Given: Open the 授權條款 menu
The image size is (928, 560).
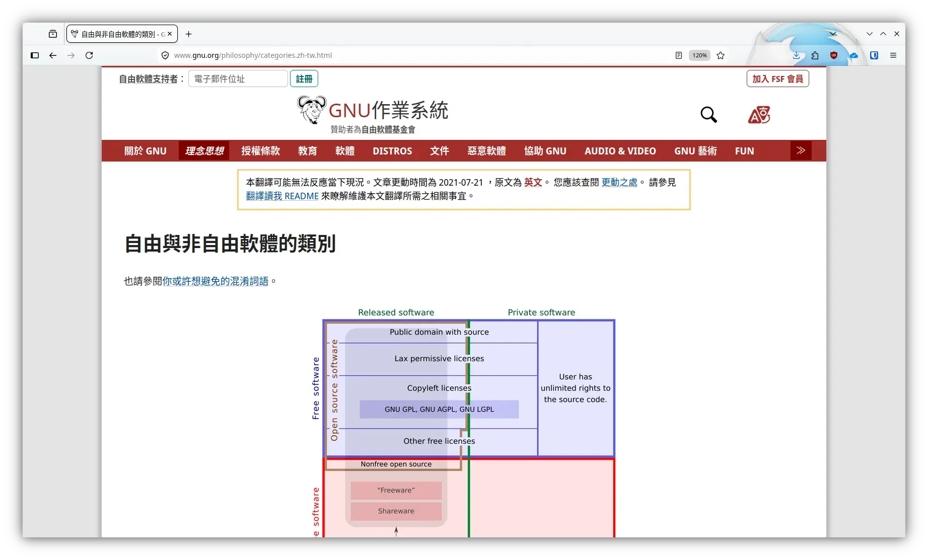Looking at the screenshot, I should [x=260, y=151].
